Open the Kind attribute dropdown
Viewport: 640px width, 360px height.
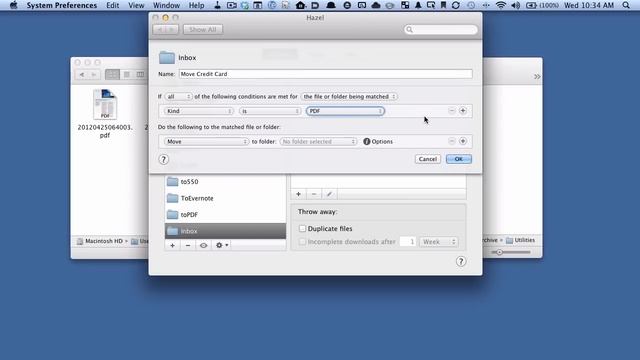coord(198,111)
